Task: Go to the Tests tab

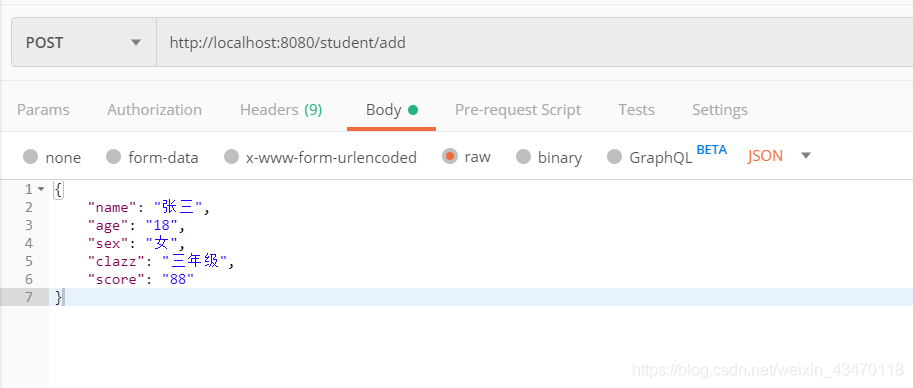Action: (636, 110)
